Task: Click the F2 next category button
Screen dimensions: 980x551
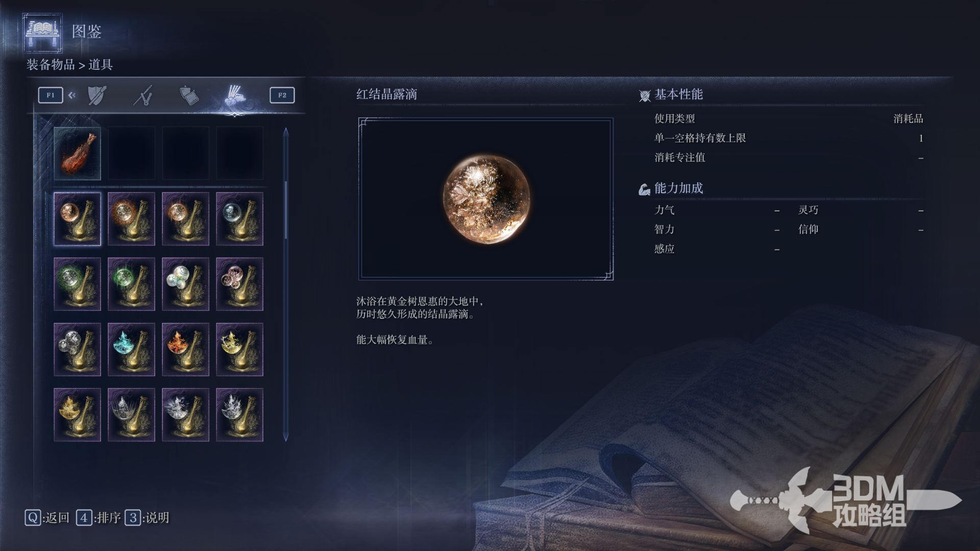Action: point(282,95)
